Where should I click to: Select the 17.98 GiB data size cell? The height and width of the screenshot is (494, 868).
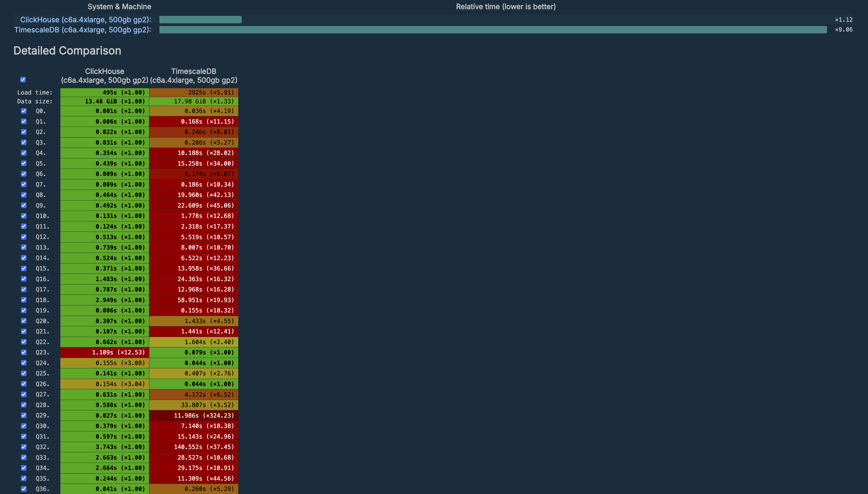point(194,101)
